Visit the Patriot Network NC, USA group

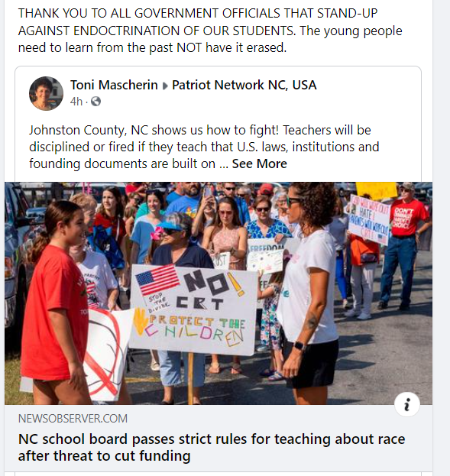pyautogui.click(x=244, y=85)
